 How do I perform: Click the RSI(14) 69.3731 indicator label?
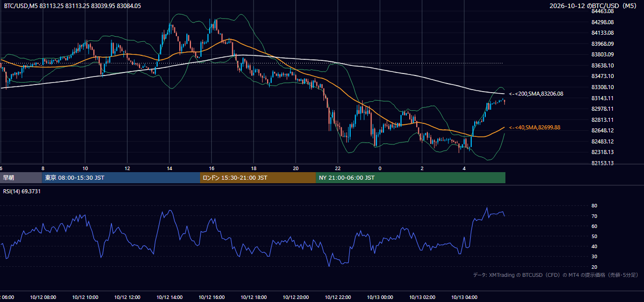pos(22,191)
